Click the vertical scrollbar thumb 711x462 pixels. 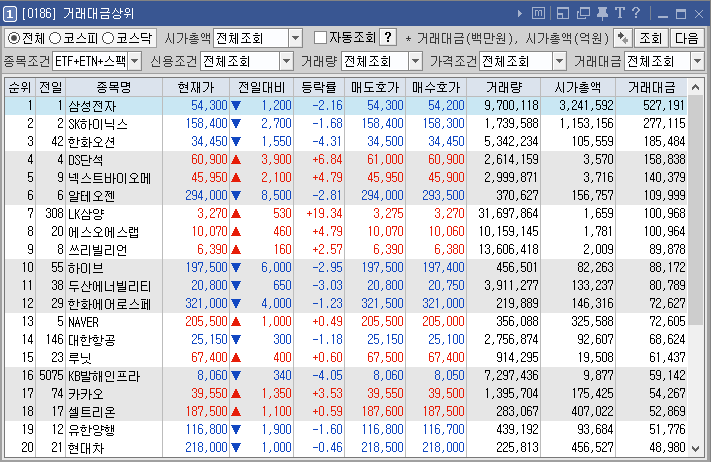[695, 210]
